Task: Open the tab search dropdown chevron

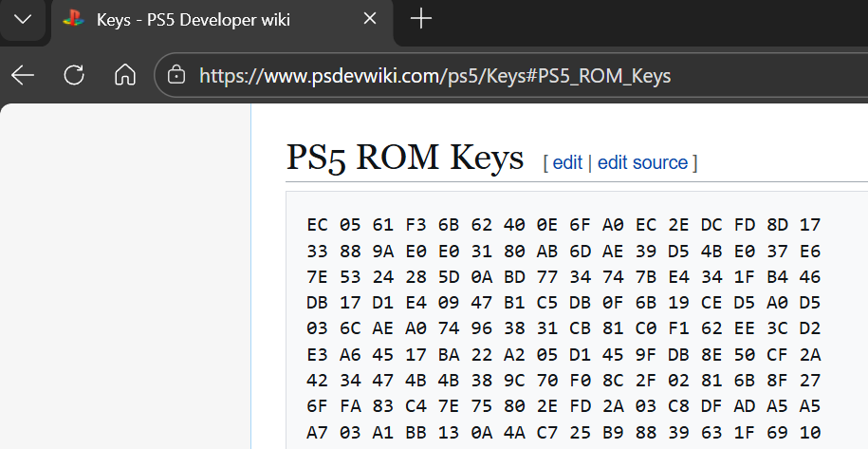Action: [x=23, y=20]
